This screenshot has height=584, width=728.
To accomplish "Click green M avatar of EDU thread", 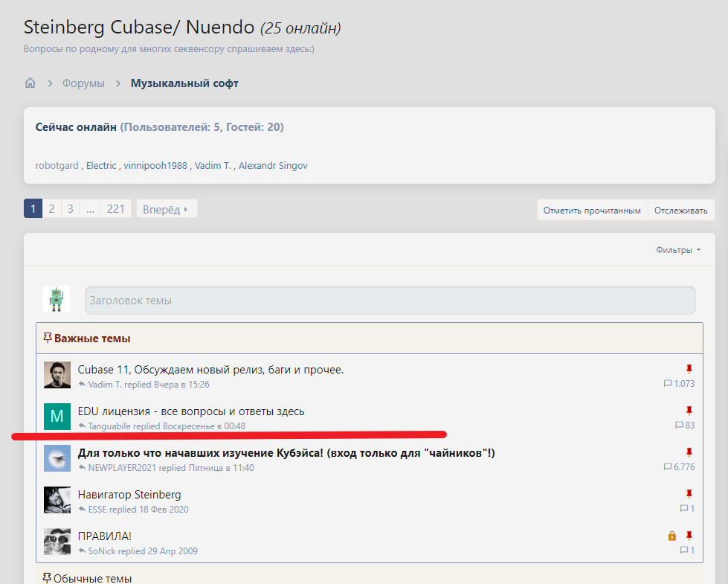I will point(57,417).
